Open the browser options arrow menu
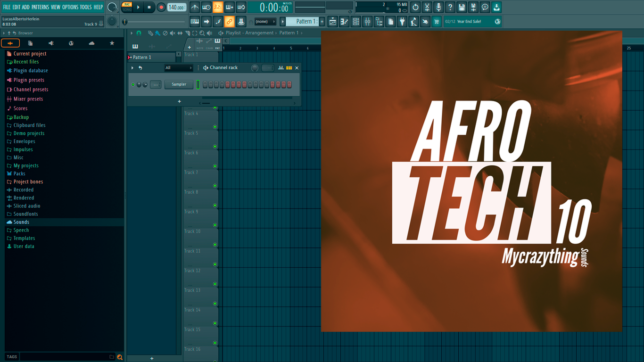The height and width of the screenshot is (362, 644). point(4,33)
